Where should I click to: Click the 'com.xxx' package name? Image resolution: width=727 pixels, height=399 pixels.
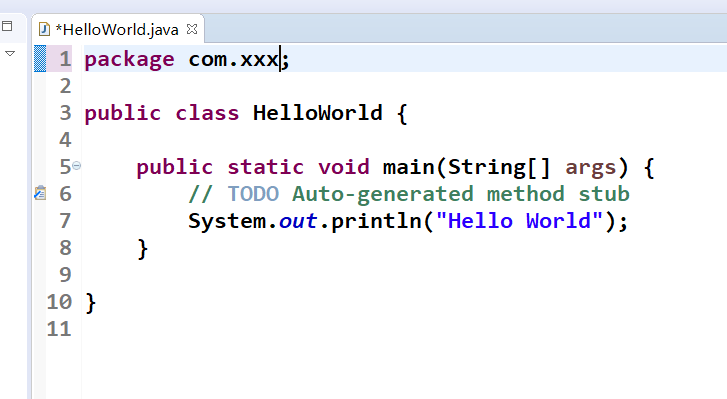[x=233, y=60]
